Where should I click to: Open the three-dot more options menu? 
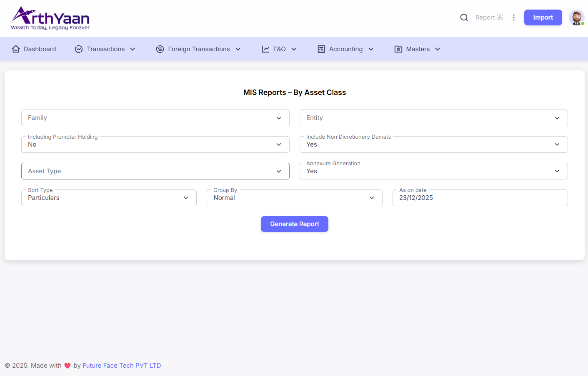click(514, 17)
